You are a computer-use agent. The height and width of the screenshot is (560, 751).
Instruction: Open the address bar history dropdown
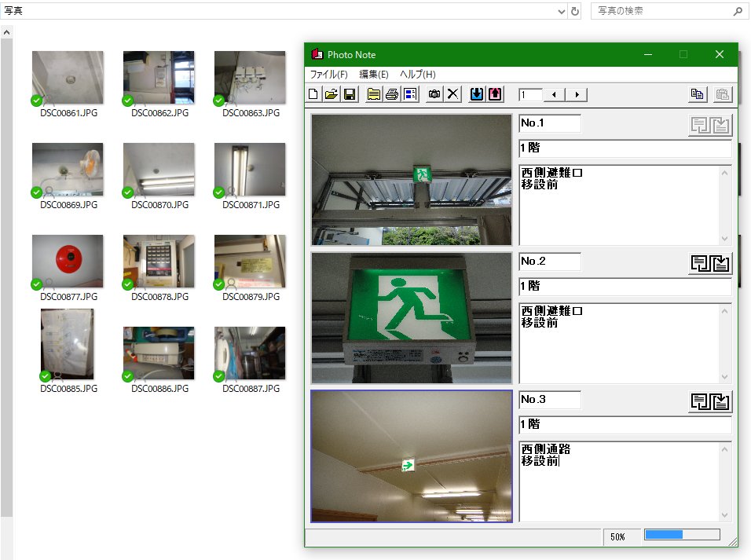pyautogui.click(x=561, y=12)
